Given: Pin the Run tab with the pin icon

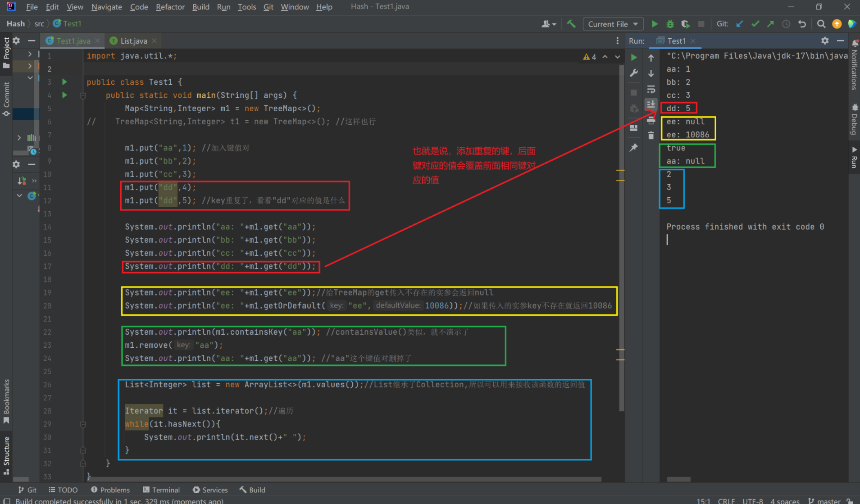Looking at the screenshot, I should 634,147.
